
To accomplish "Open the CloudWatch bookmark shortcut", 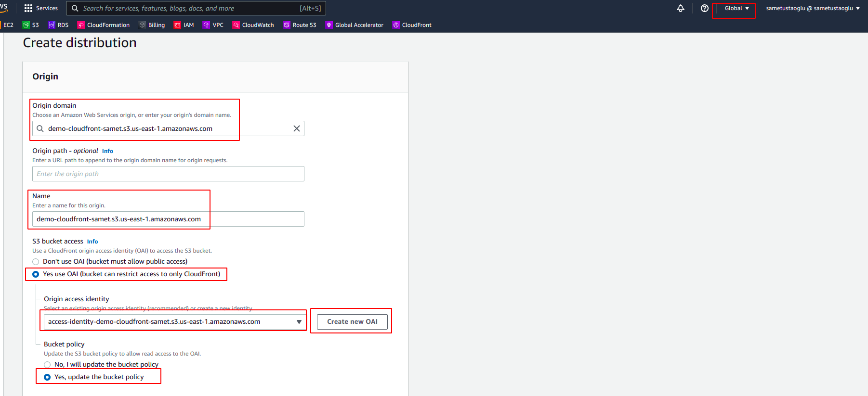I will 253,25.
